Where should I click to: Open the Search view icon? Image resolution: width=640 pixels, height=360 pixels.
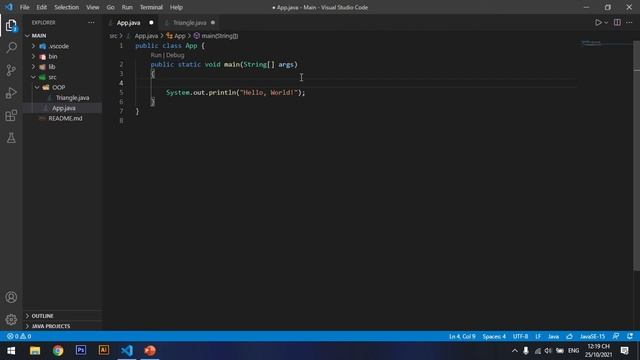11,47
